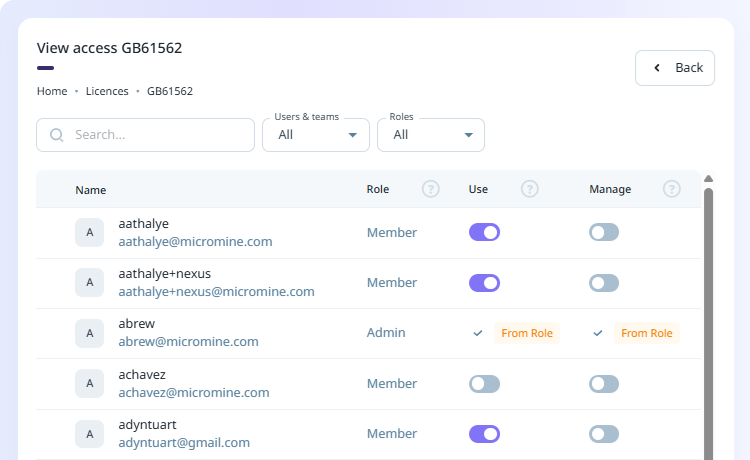
Task: Click the Role column help icon
Action: tap(431, 189)
